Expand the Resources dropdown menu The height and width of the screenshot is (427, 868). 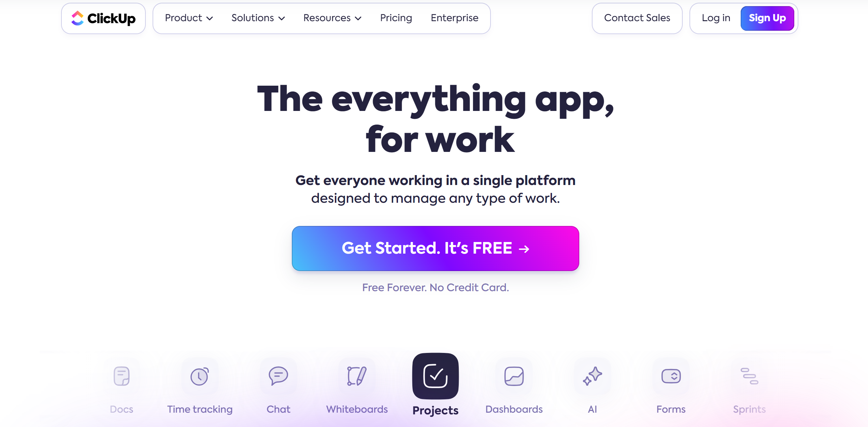[332, 18]
